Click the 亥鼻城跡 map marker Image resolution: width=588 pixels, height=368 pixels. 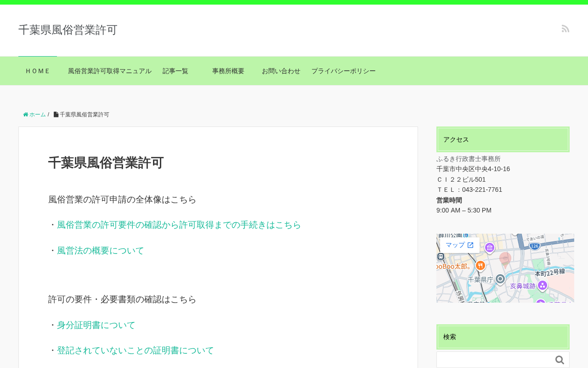(x=543, y=286)
